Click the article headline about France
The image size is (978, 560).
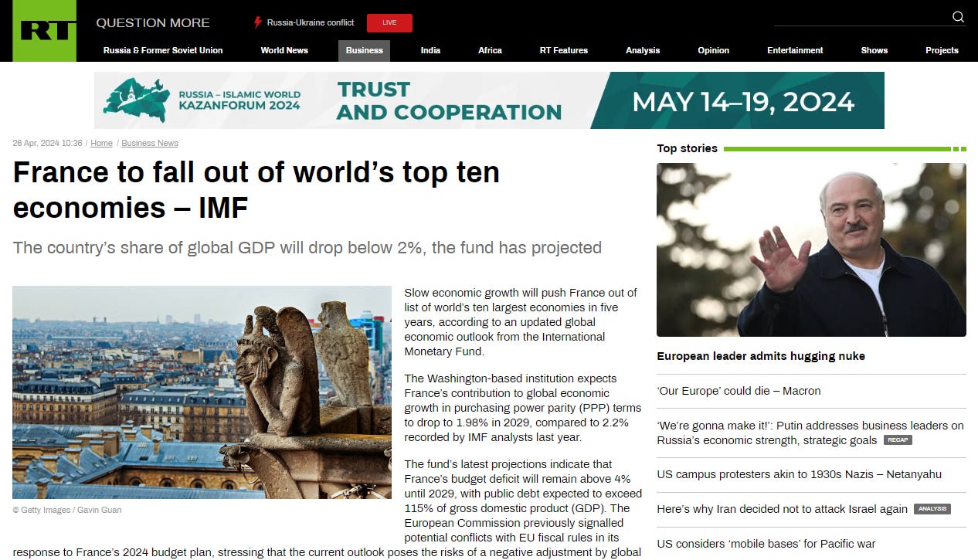(256, 189)
